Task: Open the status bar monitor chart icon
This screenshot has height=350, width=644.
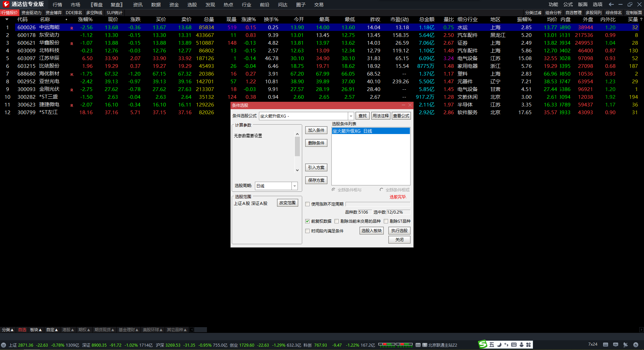Action: (615, 345)
